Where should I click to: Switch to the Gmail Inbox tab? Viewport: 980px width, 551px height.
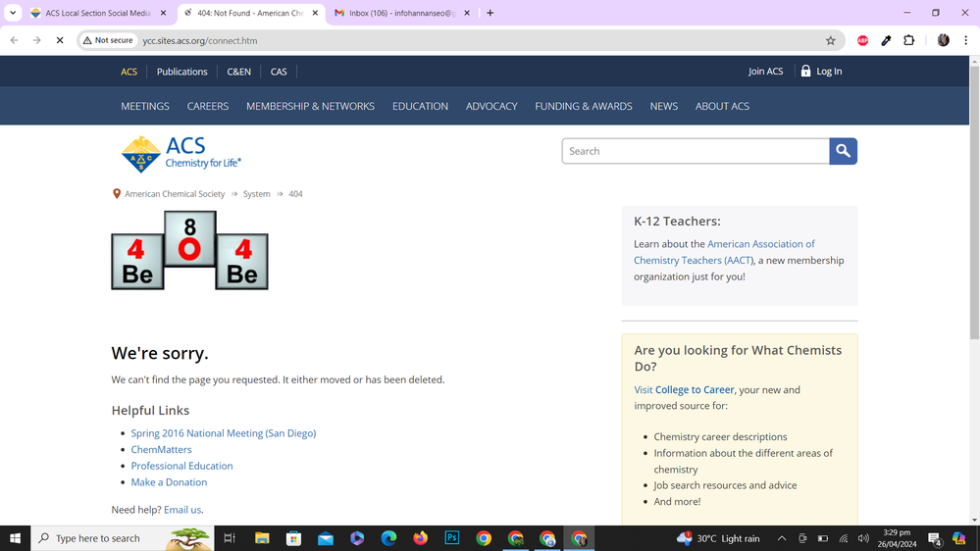397,13
